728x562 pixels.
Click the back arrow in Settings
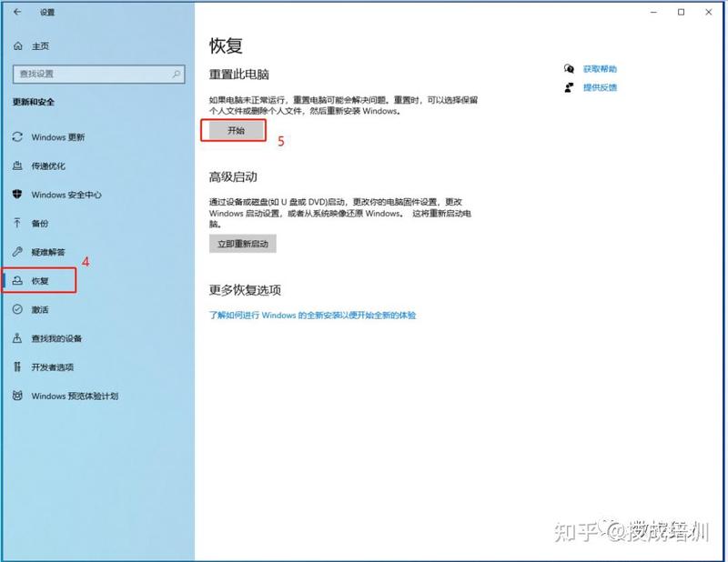pos(17,12)
